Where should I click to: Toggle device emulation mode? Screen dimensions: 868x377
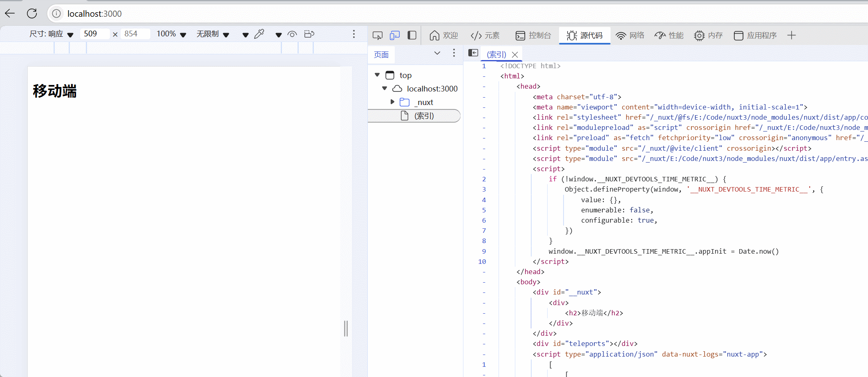point(395,36)
